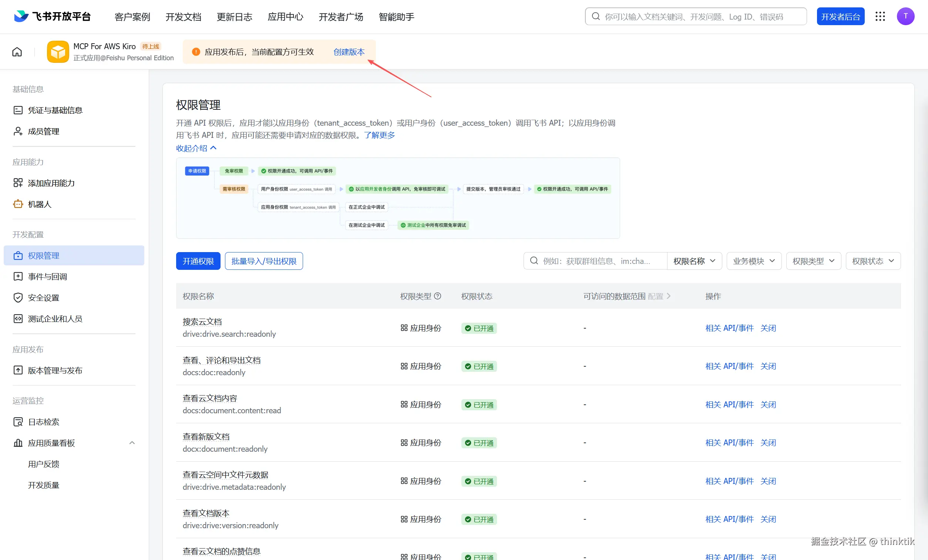This screenshot has width=928, height=560.
Task: Open 安全设置 in the sidebar
Action: [x=44, y=298]
